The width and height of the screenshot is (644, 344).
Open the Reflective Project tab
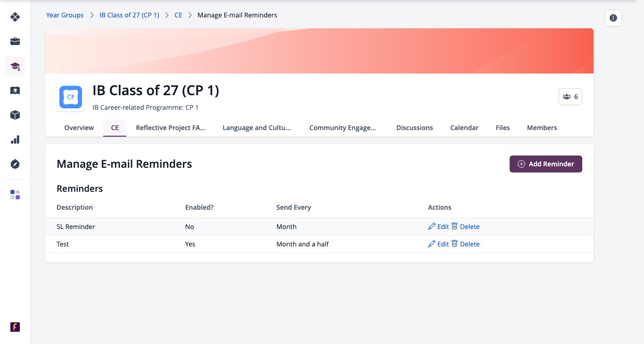(171, 128)
